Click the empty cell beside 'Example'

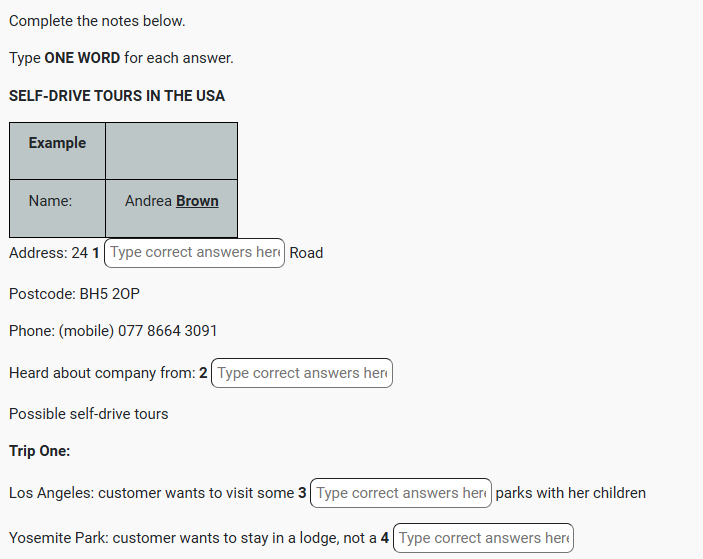click(x=171, y=150)
